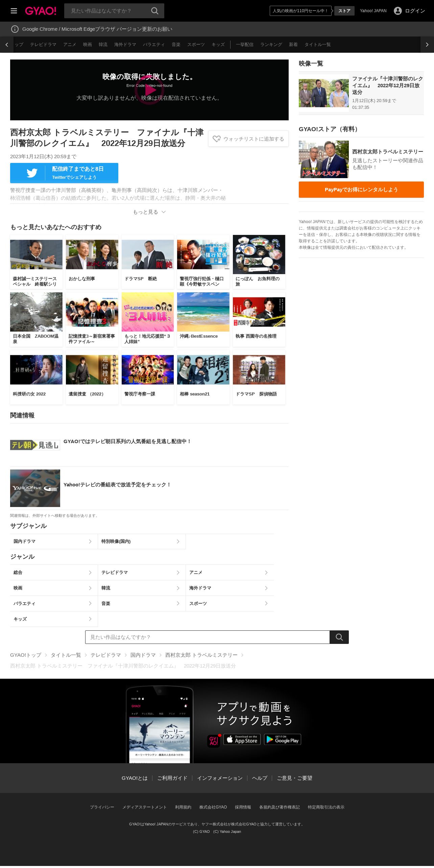Click the ストア button in header
This screenshot has width=434, height=868.
pyautogui.click(x=344, y=11)
